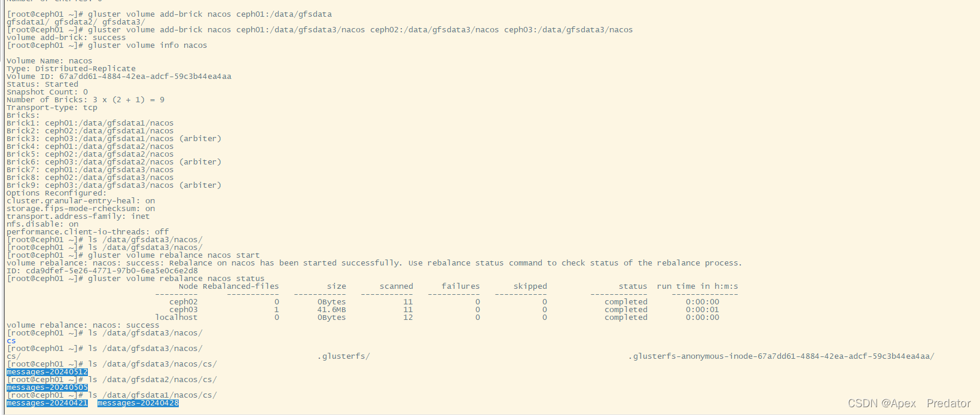980x415 pixels.
Task: Click Brick9 ceph03 gfsdata3 arbiter line
Action: 114,185
